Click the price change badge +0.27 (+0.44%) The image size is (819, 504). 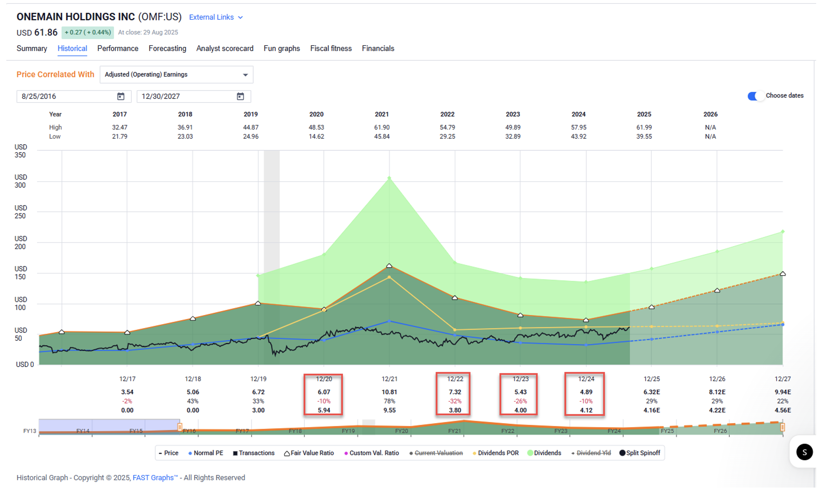click(x=88, y=32)
